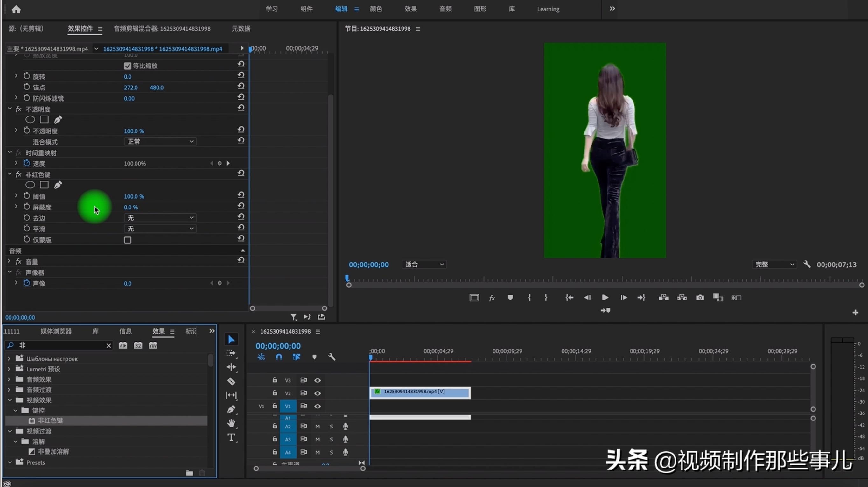Reset the 阈值 parameter with its reset arrow
Image resolution: width=868 pixels, height=487 pixels.
point(241,194)
